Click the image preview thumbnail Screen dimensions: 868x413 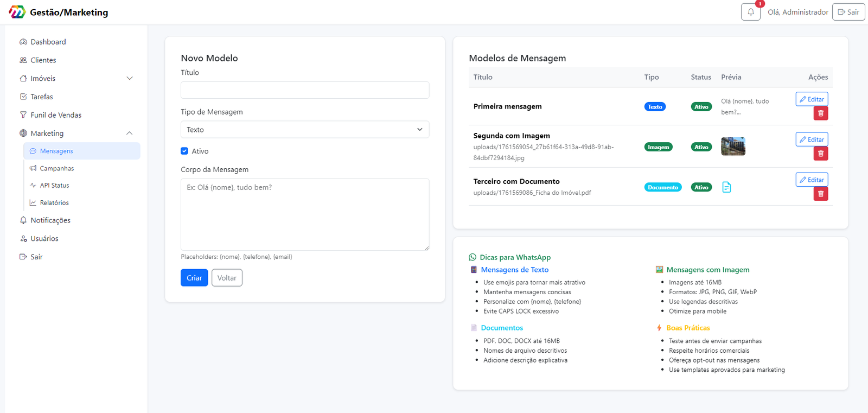732,147
